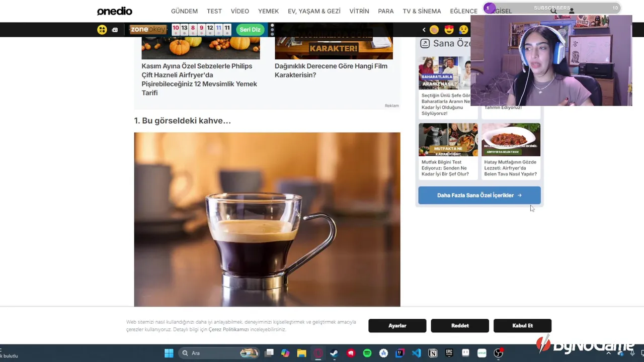Open Kasım Ayına Özel Sebzelerle article link
Viewport: 644px width, 362px height.
(199, 79)
